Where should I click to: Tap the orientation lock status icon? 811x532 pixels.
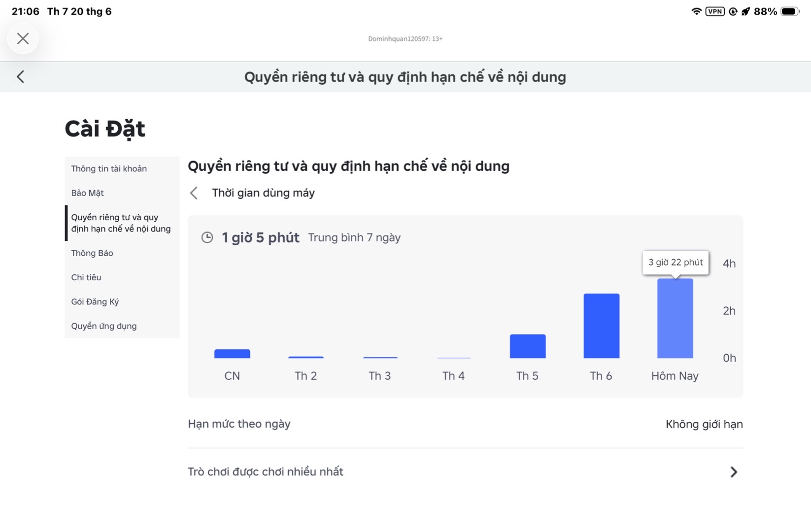click(x=733, y=11)
